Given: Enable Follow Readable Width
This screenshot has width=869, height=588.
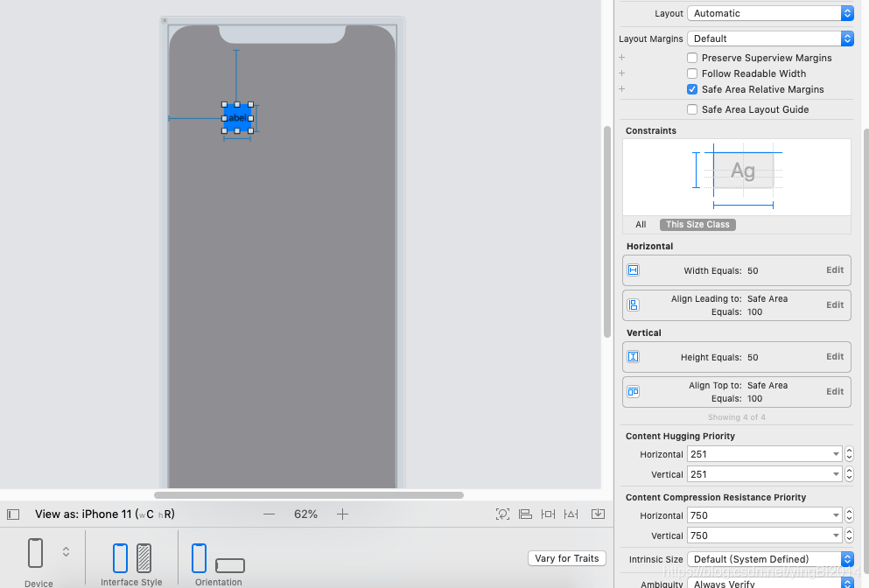Looking at the screenshot, I should 692,73.
